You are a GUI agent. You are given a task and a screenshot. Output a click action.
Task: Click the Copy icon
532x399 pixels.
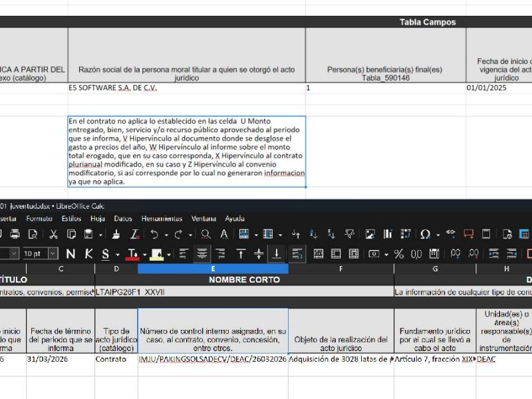click(x=71, y=234)
